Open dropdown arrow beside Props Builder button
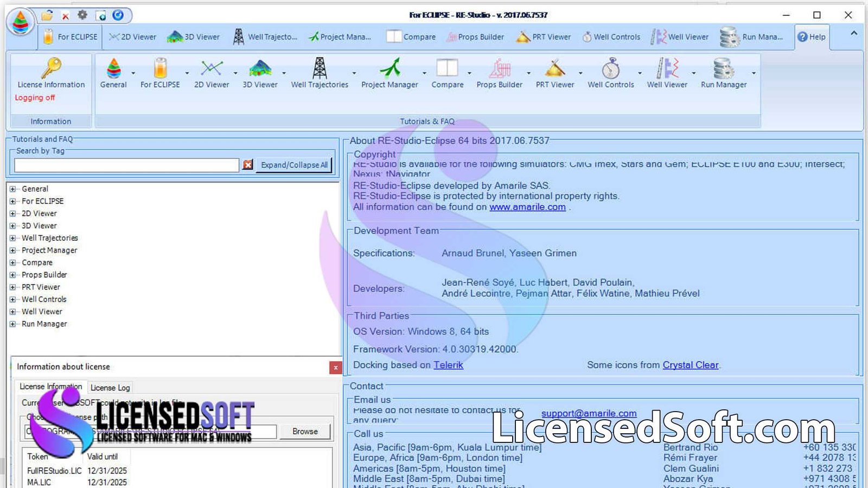 [528, 73]
